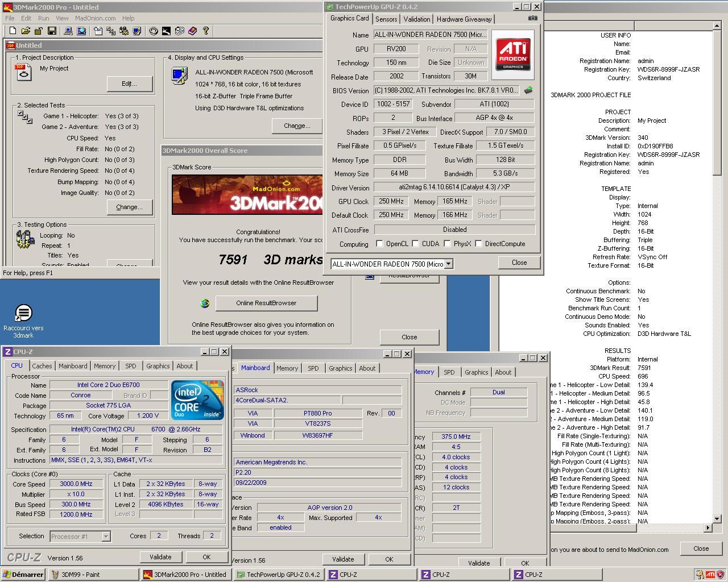
Task: Switch to the Caches tab in CPU-Z
Action: (x=42, y=366)
